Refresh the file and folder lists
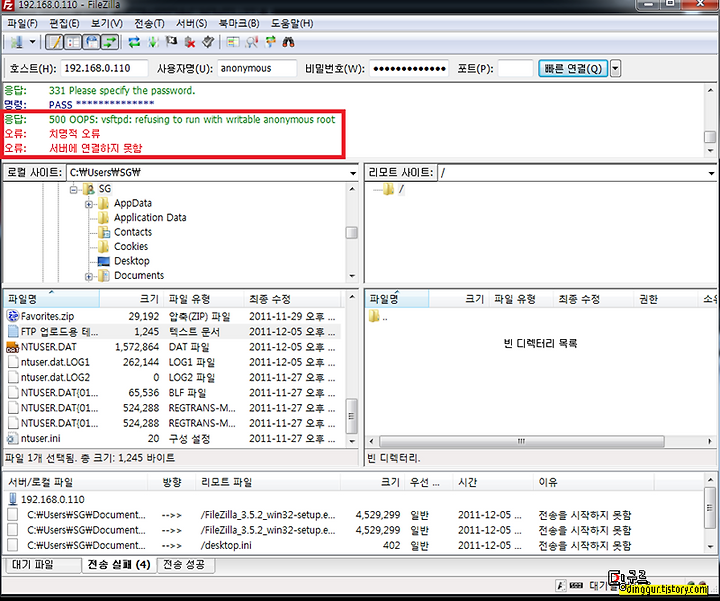 point(134,43)
